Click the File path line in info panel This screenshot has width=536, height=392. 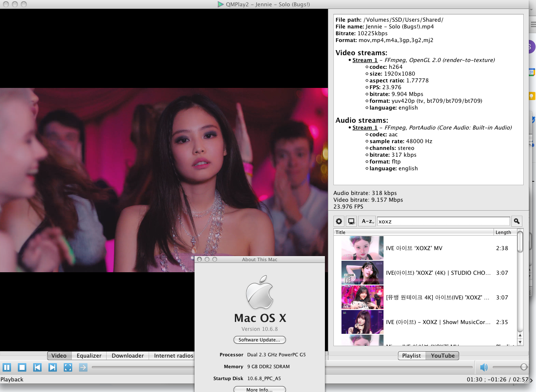click(389, 20)
